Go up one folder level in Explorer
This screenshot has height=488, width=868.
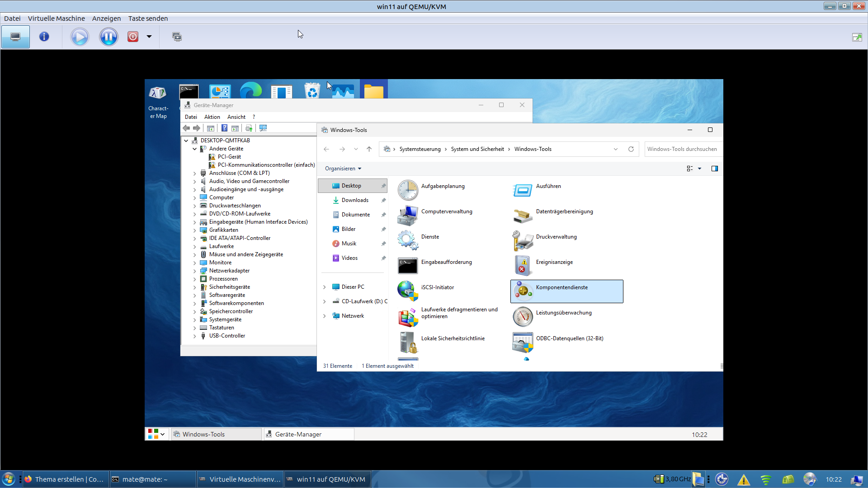tap(369, 149)
